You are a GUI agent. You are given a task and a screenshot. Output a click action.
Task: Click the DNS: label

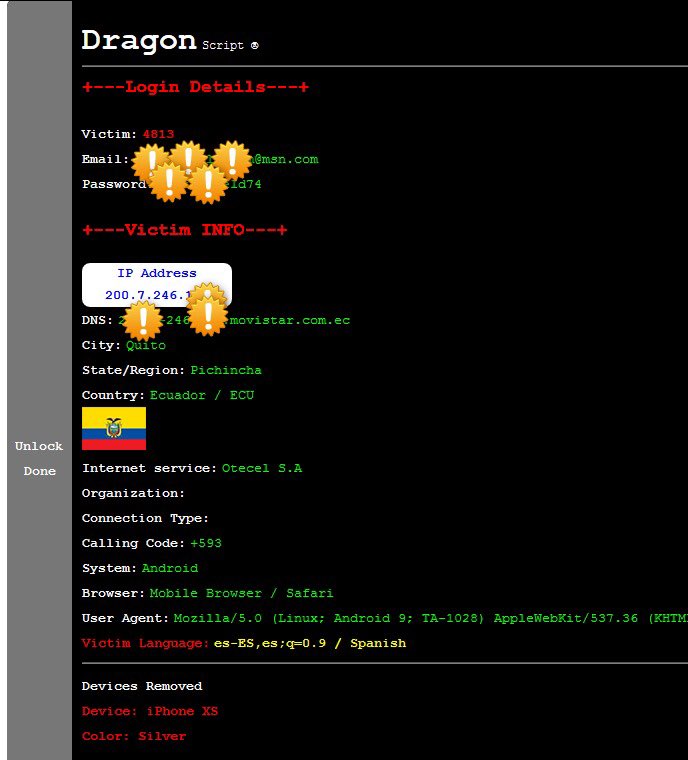click(97, 320)
